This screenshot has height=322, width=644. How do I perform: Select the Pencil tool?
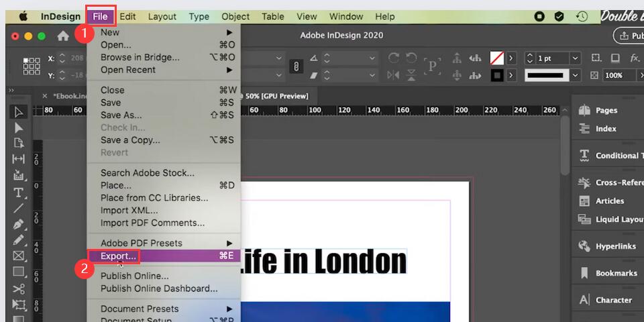tap(19, 240)
